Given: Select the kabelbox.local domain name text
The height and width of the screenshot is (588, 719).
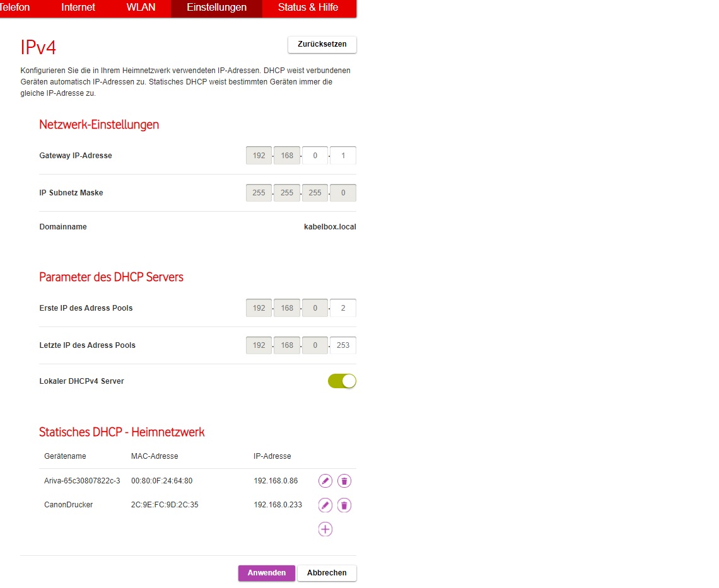Looking at the screenshot, I should (330, 227).
